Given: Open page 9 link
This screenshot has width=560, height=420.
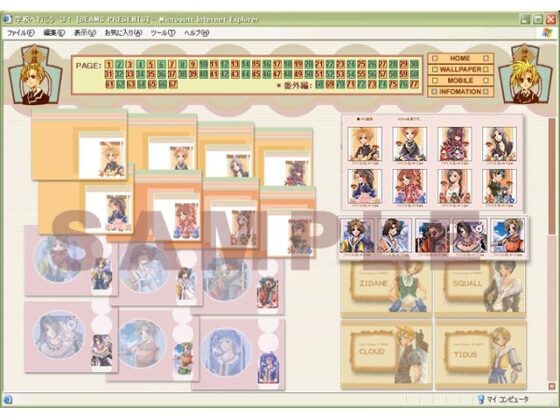Looking at the screenshot, I should pos(193,65).
